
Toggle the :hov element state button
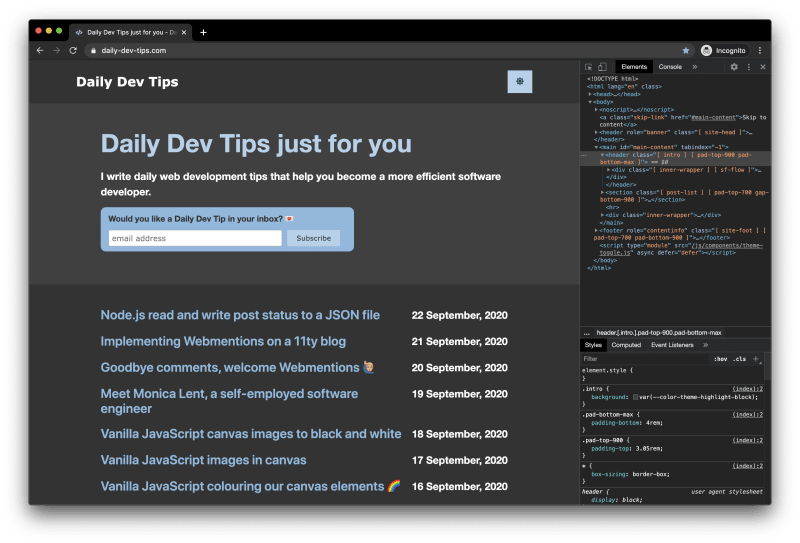coord(720,359)
